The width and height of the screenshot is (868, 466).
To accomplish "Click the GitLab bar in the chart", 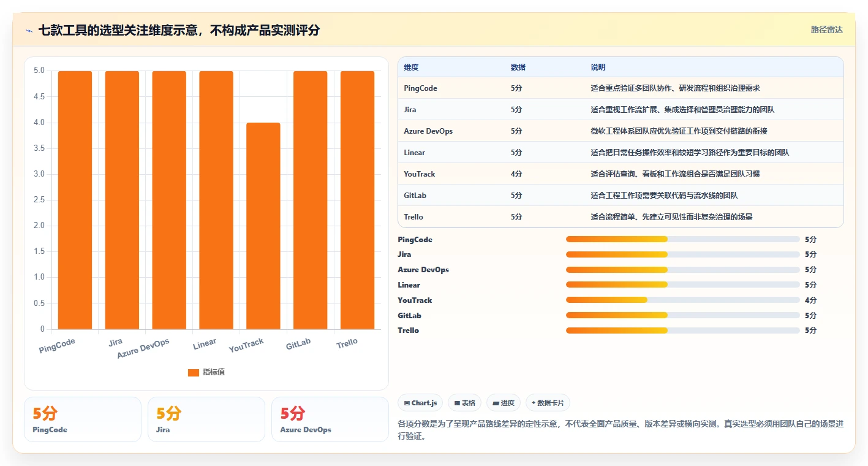I will (310, 200).
